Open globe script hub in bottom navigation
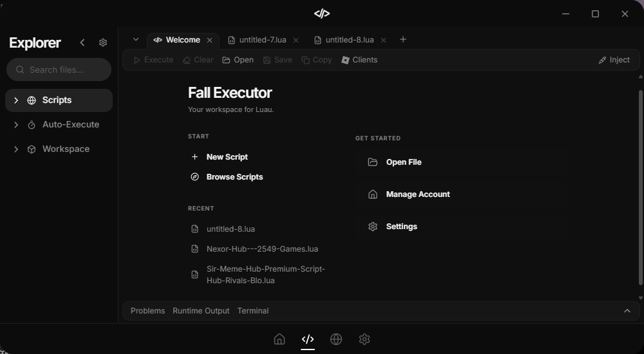Image resolution: width=644 pixels, height=354 pixels. pos(336,339)
